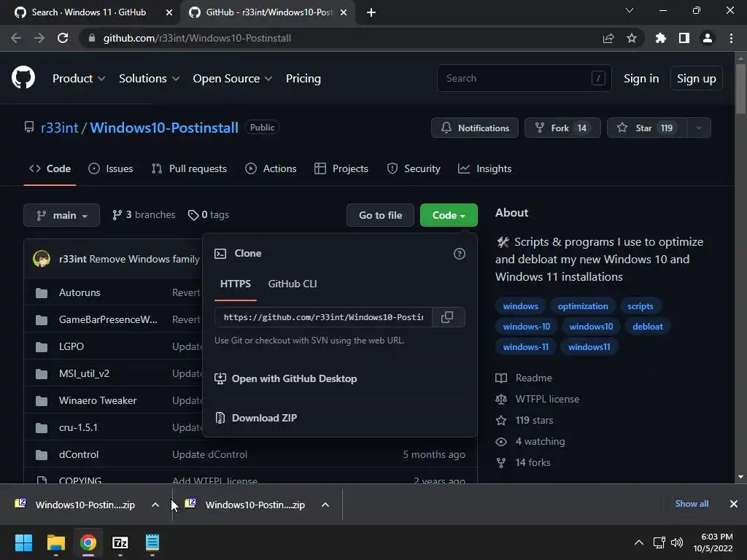This screenshot has width=747, height=560.
Task: Expand first download item options chevron
Action: [x=155, y=505]
